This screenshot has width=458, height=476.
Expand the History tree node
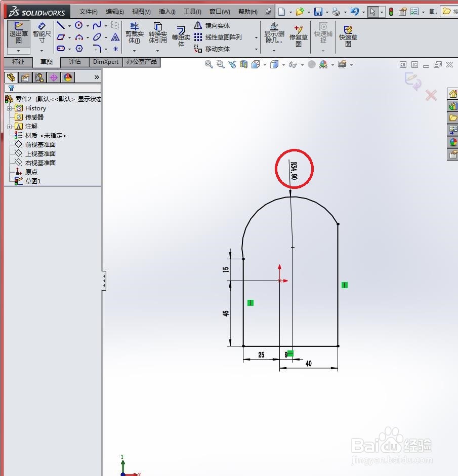(x=10, y=108)
